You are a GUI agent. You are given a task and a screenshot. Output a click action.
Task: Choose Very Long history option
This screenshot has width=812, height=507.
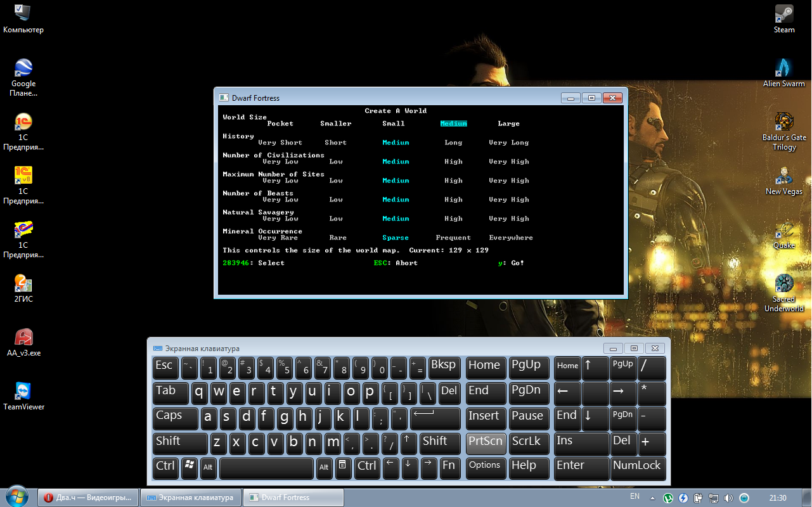(508, 143)
